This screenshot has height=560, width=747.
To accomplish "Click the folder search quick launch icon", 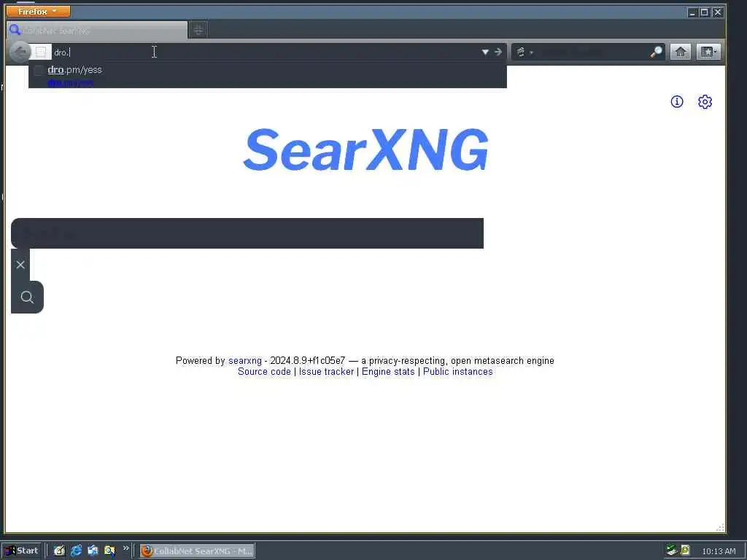I will (109, 551).
